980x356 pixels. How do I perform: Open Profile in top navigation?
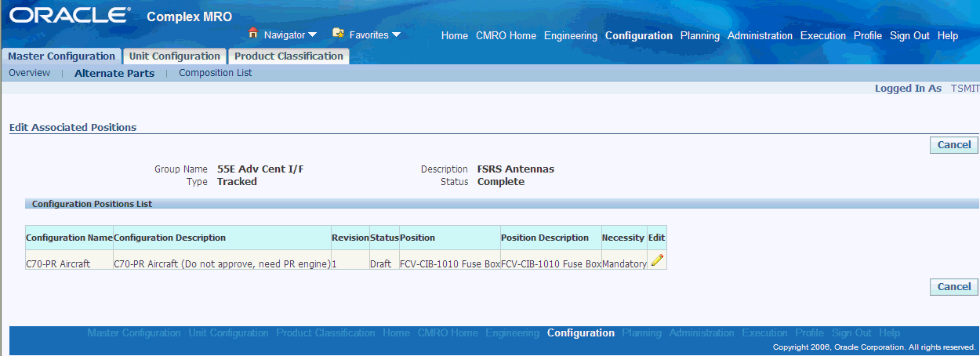pyautogui.click(x=868, y=36)
